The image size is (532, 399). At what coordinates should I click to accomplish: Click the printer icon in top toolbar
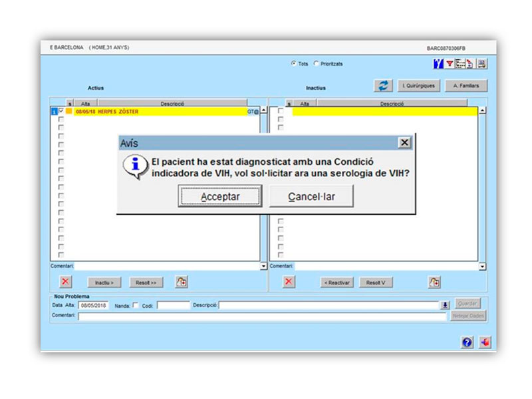click(x=481, y=64)
